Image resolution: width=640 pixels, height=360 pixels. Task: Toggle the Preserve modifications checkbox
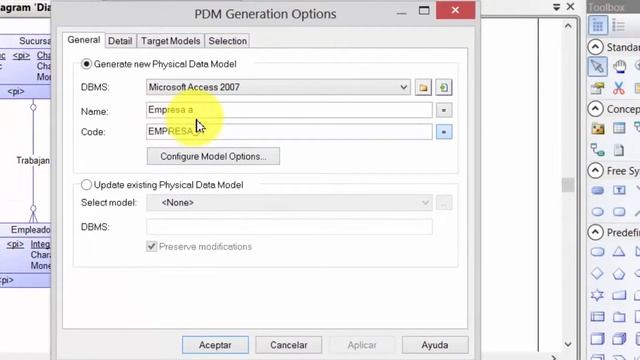(151, 247)
